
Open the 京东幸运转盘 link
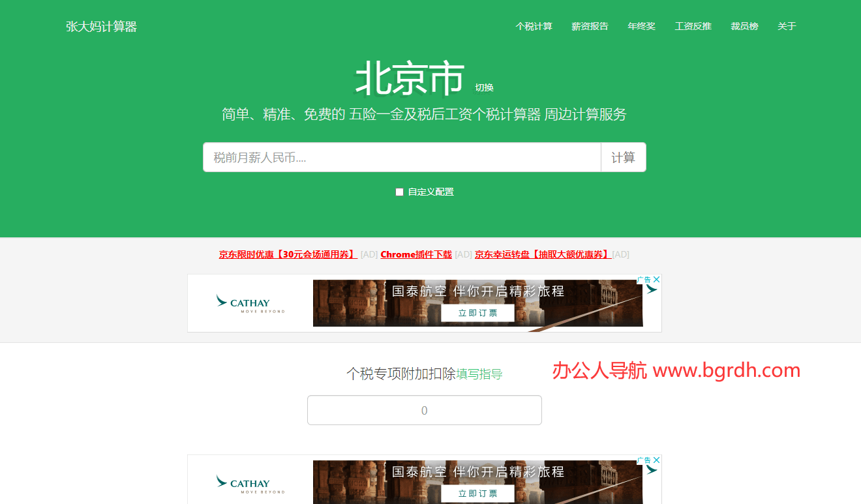click(x=543, y=254)
